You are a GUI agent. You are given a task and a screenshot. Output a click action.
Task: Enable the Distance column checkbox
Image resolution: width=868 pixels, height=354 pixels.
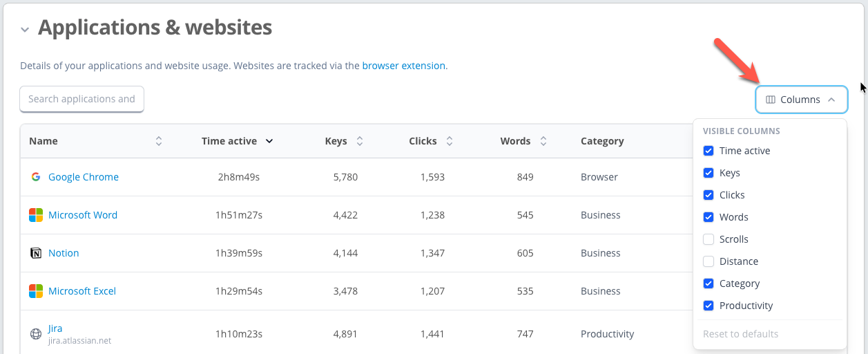[x=708, y=261]
